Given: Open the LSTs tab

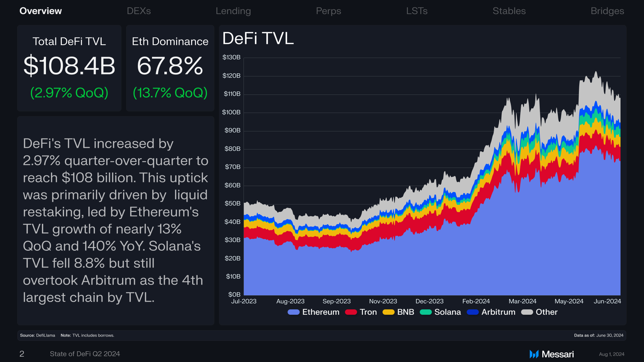Looking at the screenshot, I should click(417, 11).
